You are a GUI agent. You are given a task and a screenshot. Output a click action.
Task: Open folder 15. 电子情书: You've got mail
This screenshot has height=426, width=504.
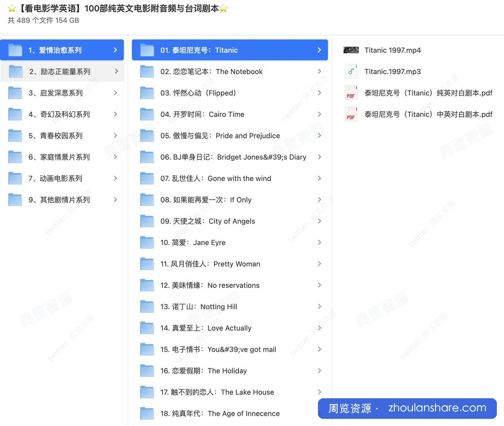[230, 350]
